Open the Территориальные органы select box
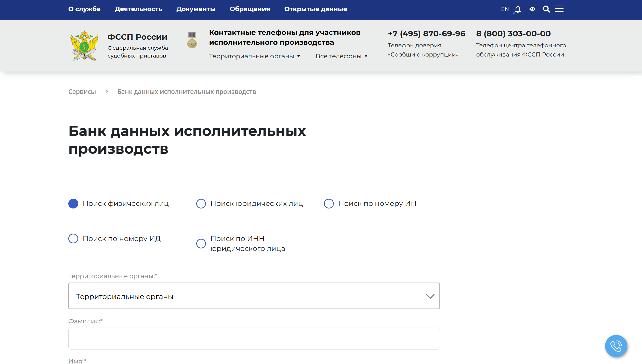 point(254,296)
